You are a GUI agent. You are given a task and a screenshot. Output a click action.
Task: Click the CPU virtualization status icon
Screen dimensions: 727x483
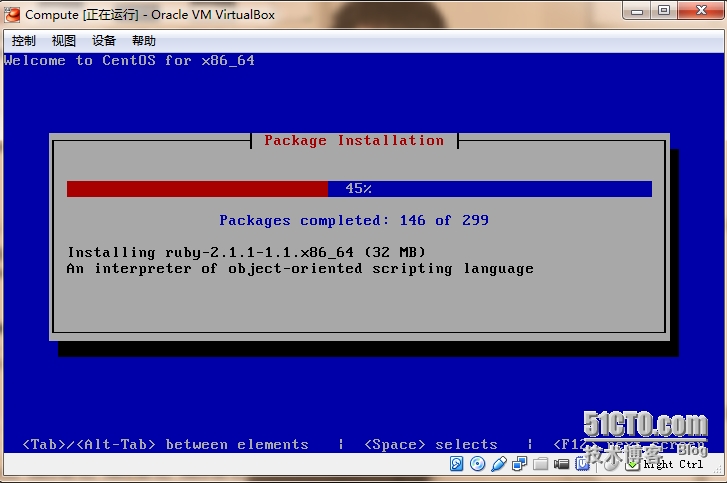(582, 464)
